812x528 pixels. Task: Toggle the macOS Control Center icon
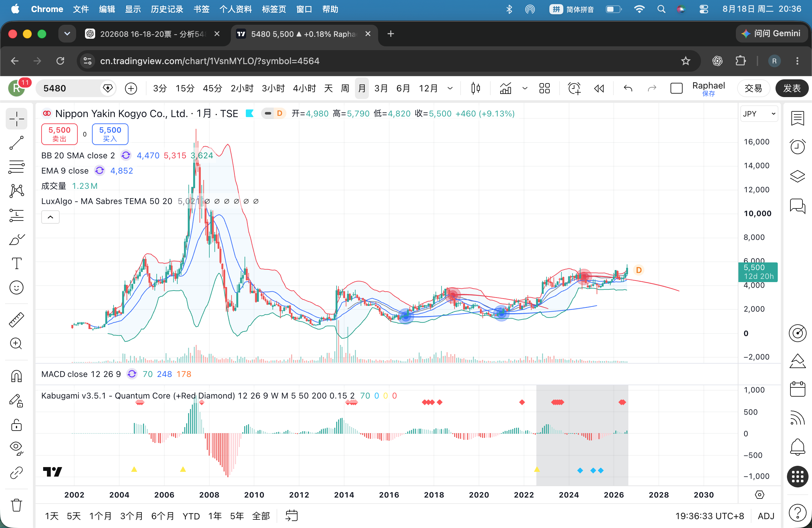(704, 9)
